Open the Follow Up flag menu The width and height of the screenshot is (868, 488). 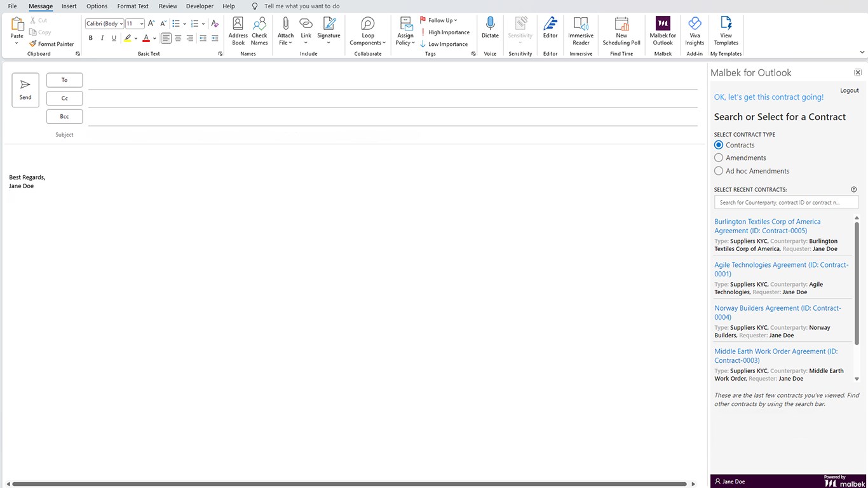pos(439,20)
